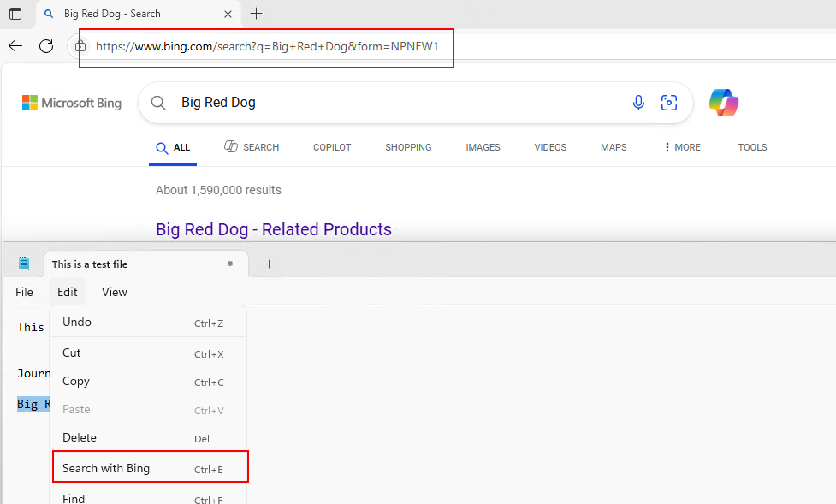
Task: Open a new browser tab
Action: (257, 14)
